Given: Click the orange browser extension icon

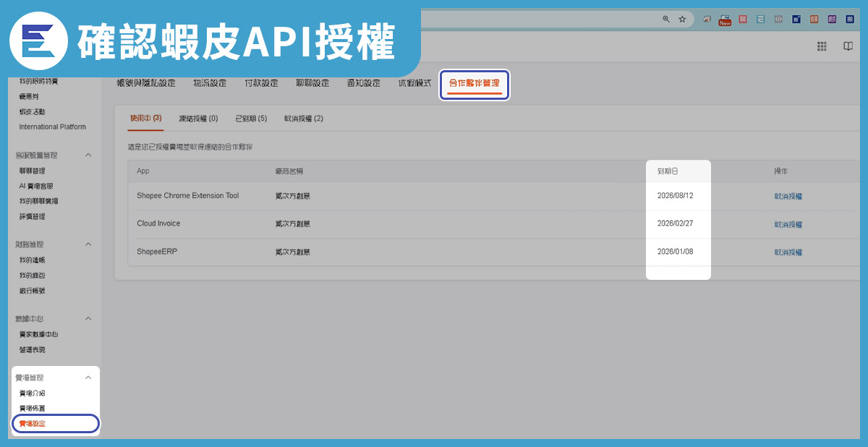Looking at the screenshot, I should (x=814, y=20).
